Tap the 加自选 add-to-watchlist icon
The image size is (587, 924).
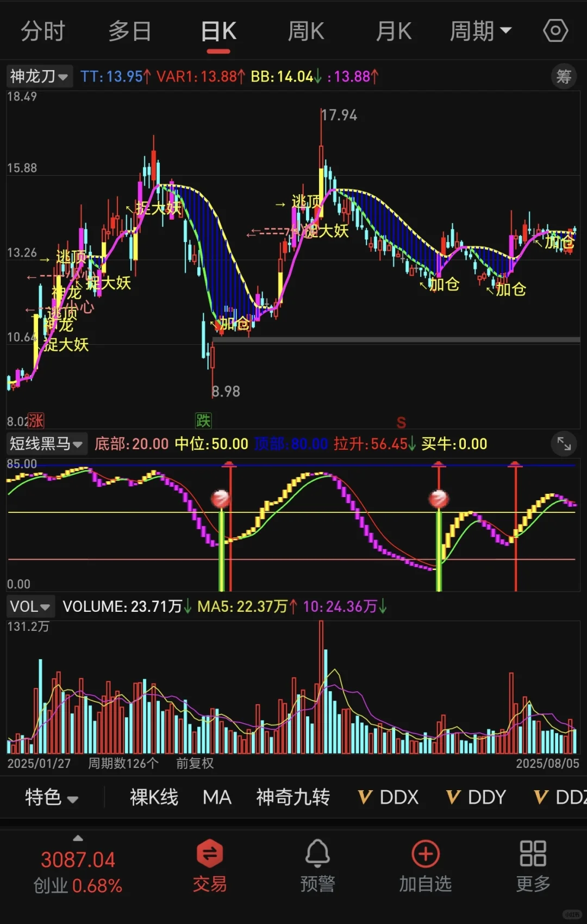pos(426,865)
